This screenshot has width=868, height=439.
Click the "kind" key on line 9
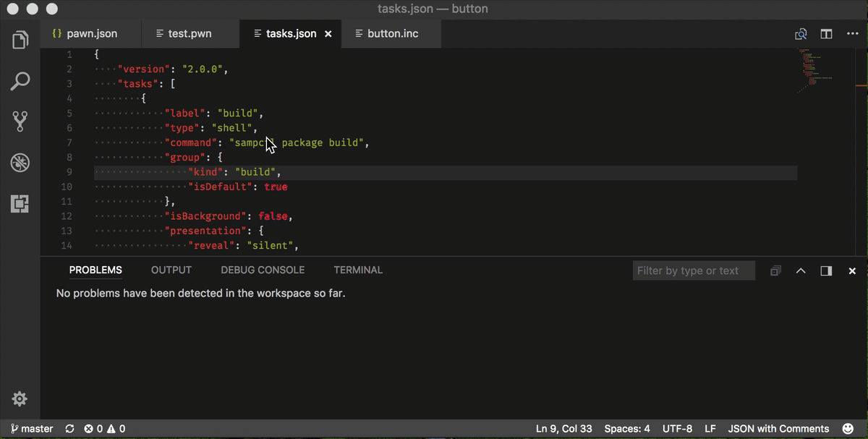click(x=206, y=172)
